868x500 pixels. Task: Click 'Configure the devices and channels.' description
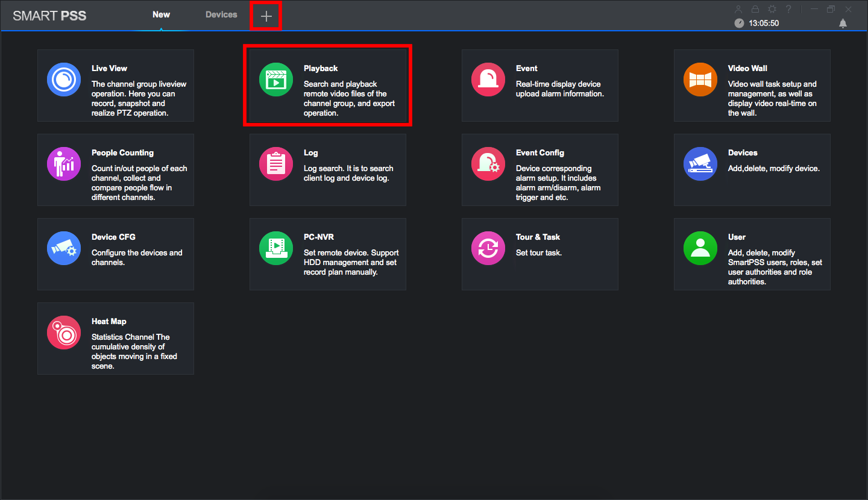click(x=137, y=257)
